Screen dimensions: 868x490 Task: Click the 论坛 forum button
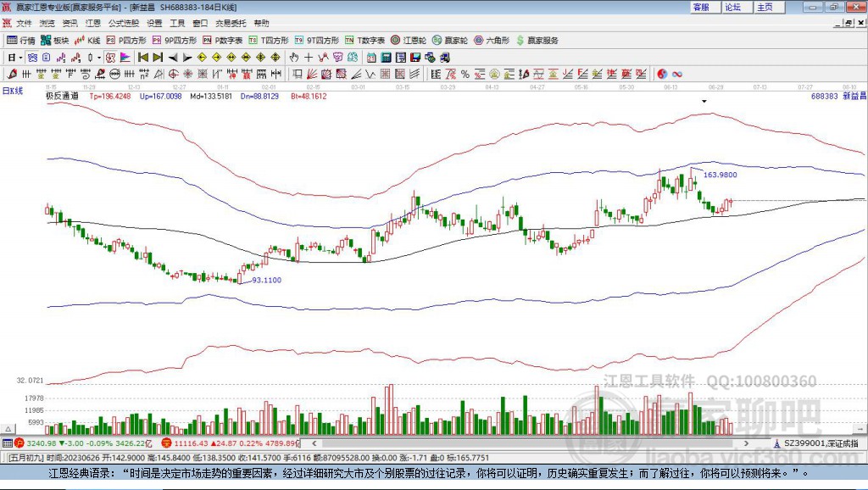[732, 7]
